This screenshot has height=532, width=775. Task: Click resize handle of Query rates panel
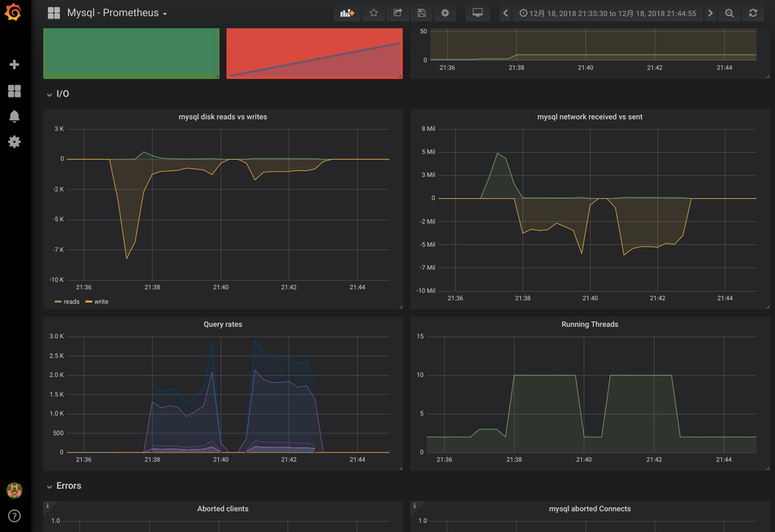(400, 468)
